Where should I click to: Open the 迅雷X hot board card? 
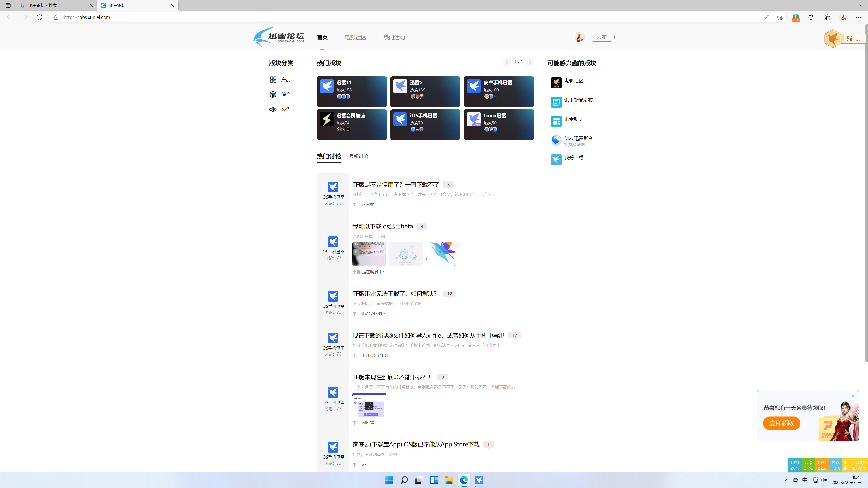tap(425, 91)
